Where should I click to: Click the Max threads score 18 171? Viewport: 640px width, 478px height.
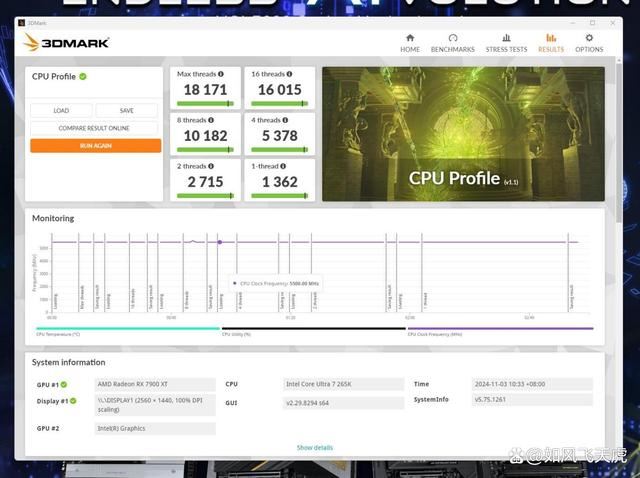click(x=205, y=89)
